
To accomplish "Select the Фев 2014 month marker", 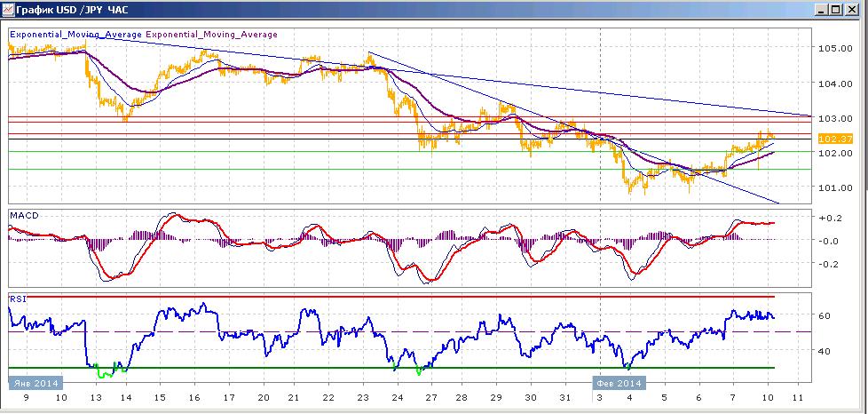I will pos(619,383).
